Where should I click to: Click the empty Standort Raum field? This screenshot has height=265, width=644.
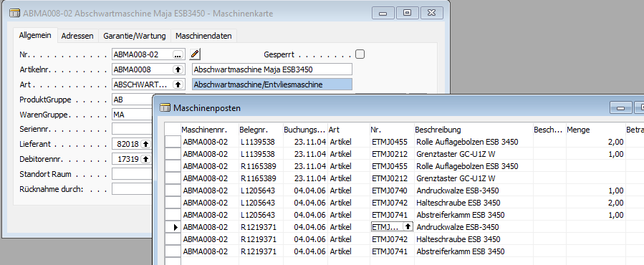133,174
